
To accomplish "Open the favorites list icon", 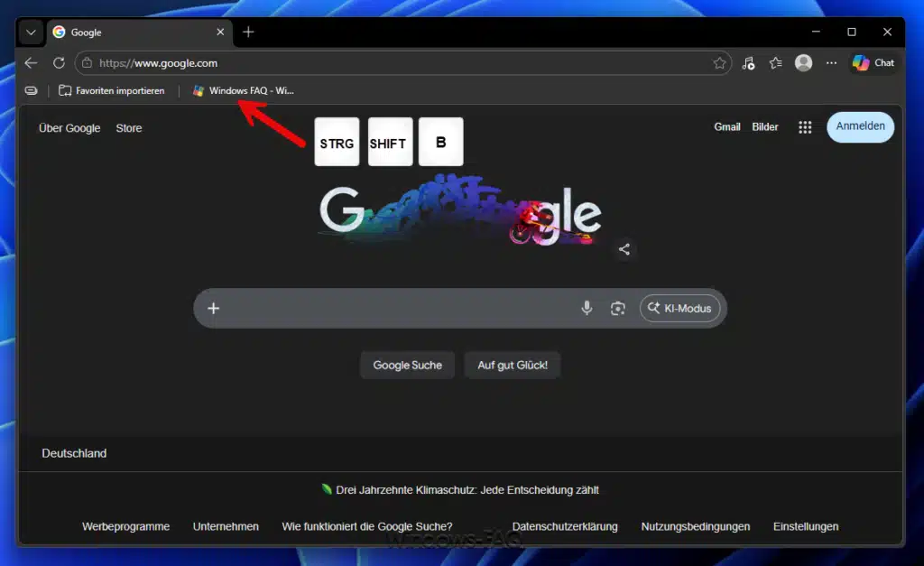I will tap(774, 63).
